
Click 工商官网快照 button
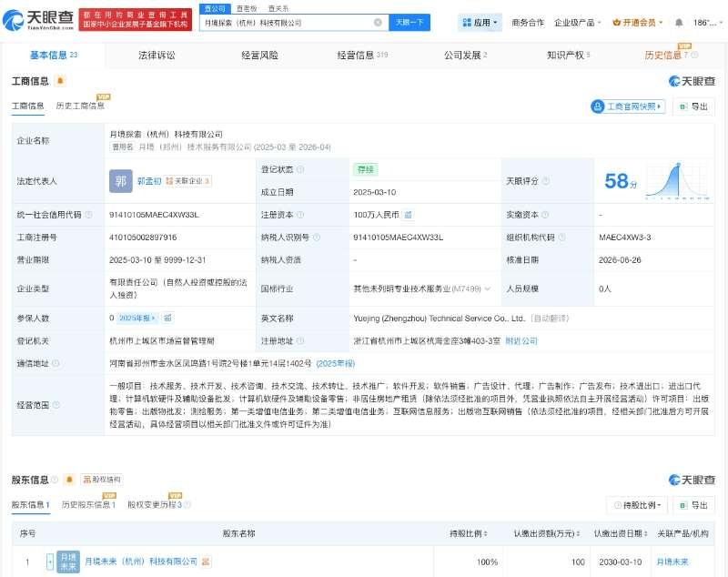pos(628,106)
